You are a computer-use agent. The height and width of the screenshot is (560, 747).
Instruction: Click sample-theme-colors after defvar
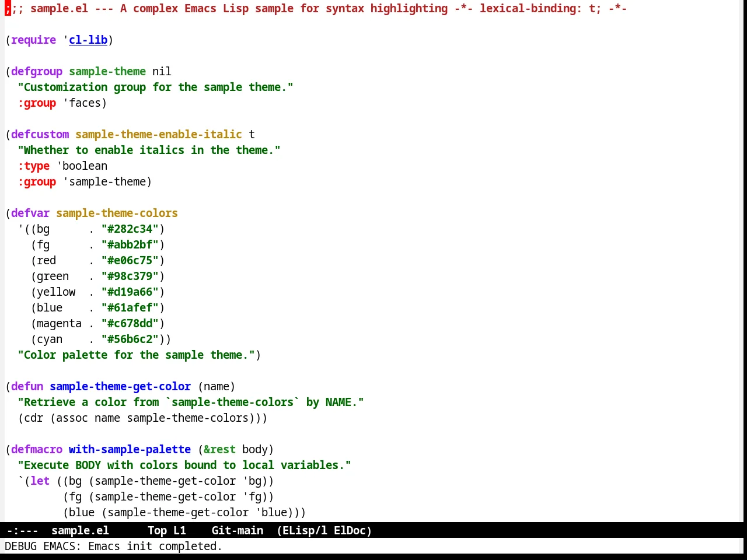117,213
